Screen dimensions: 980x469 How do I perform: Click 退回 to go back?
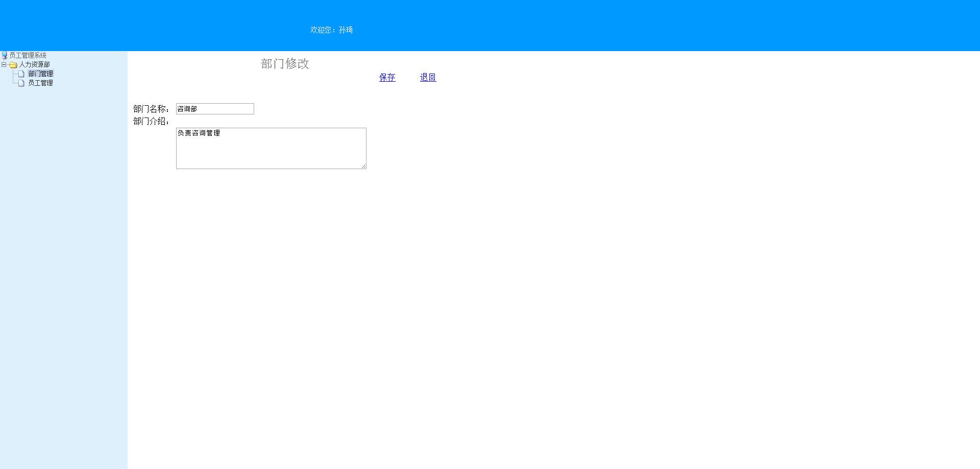click(x=428, y=77)
